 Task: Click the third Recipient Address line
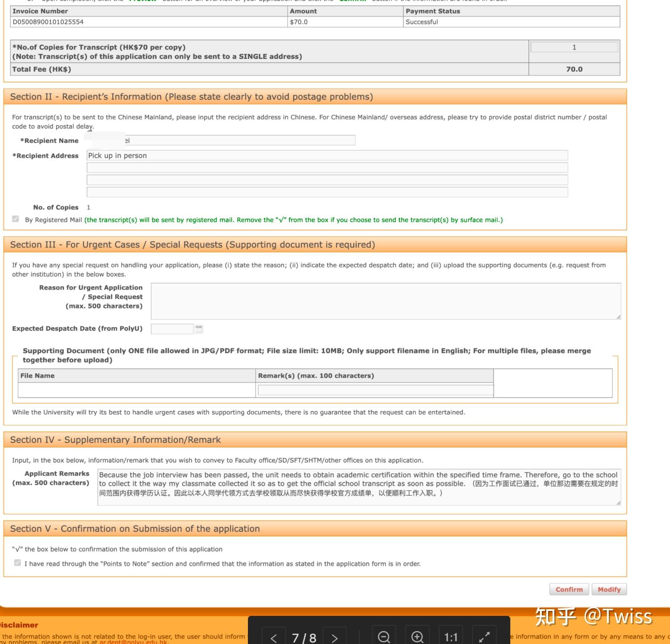[x=327, y=180]
